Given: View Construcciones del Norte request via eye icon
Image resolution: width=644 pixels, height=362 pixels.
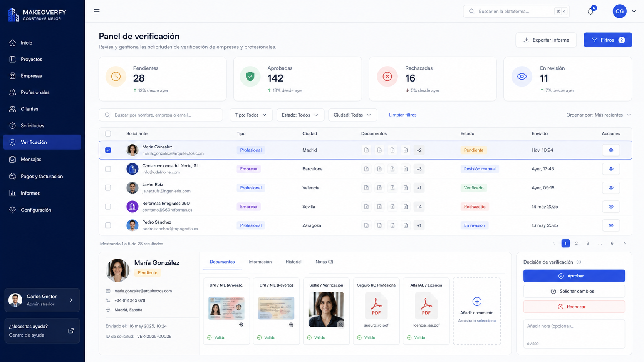Looking at the screenshot, I should 611,169.
